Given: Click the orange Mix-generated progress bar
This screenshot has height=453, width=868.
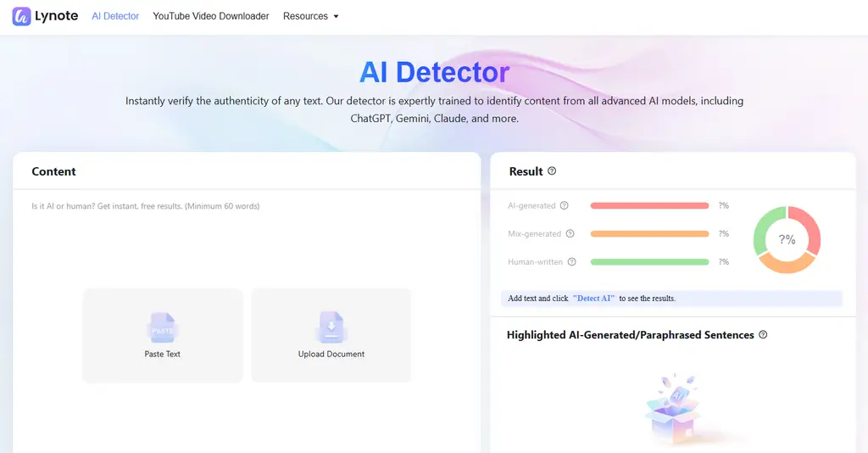Looking at the screenshot, I should coord(649,233).
